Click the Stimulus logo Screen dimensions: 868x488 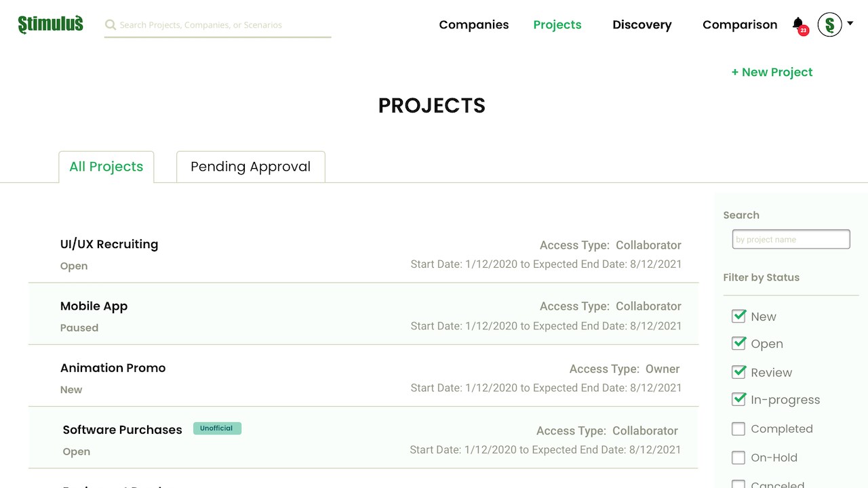click(x=51, y=24)
